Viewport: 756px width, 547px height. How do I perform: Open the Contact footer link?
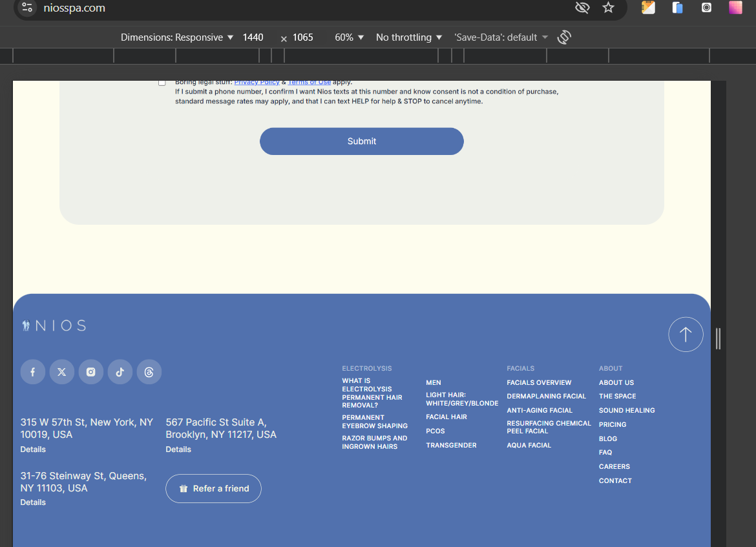tap(615, 481)
